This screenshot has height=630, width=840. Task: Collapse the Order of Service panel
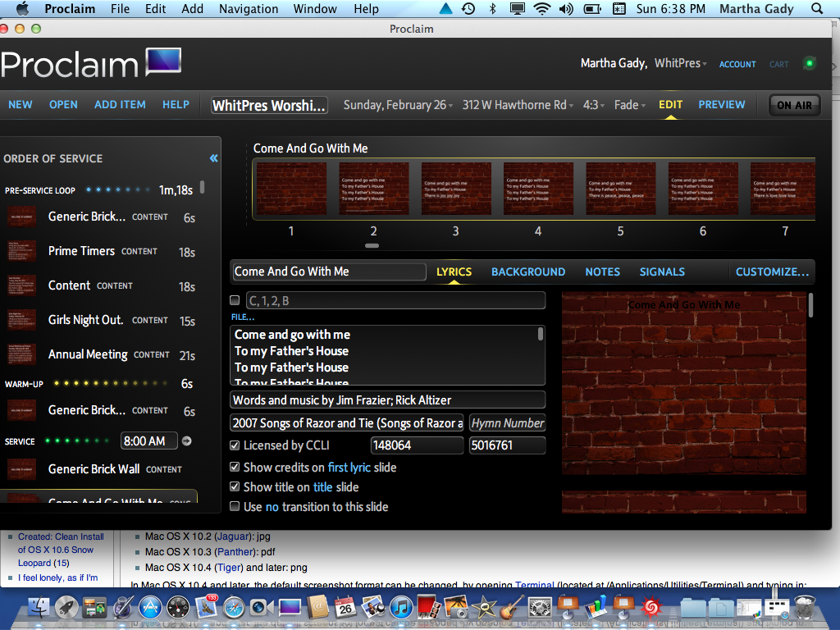click(214, 158)
